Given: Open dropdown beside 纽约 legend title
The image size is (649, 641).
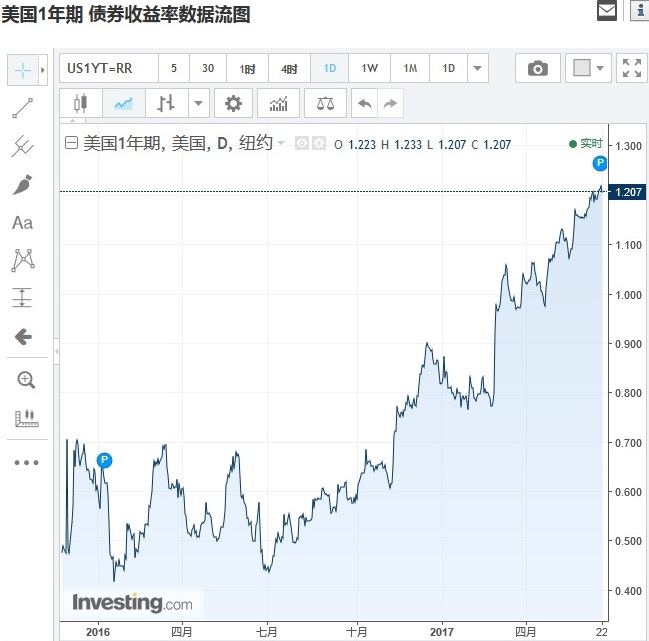Looking at the screenshot, I should [x=281, y=143].
